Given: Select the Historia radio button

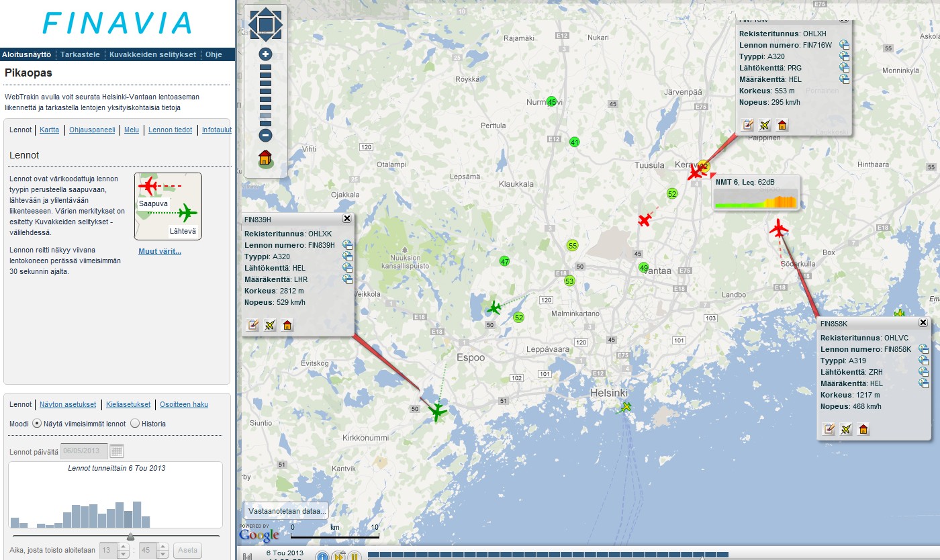Looking at the screenshot, I should 134,424.
